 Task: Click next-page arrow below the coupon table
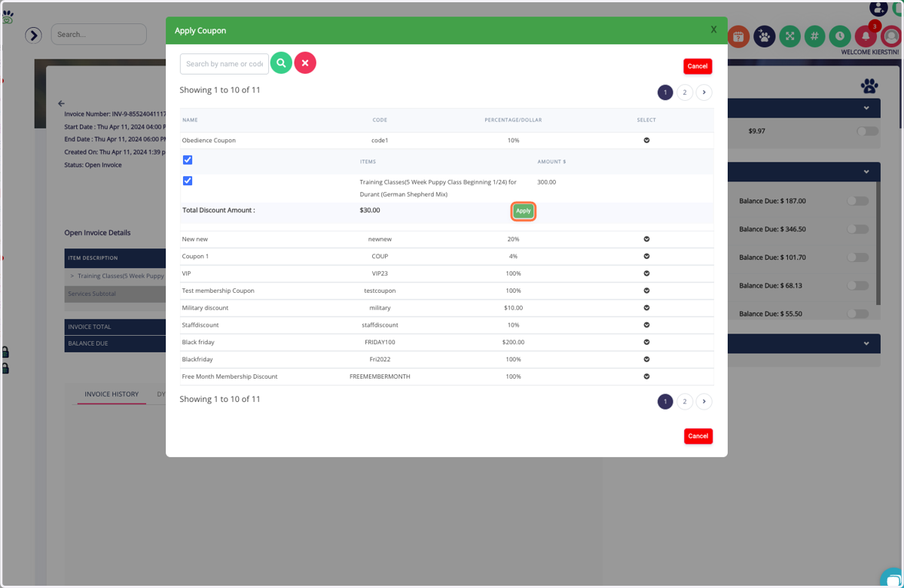(x=704, y=401)
